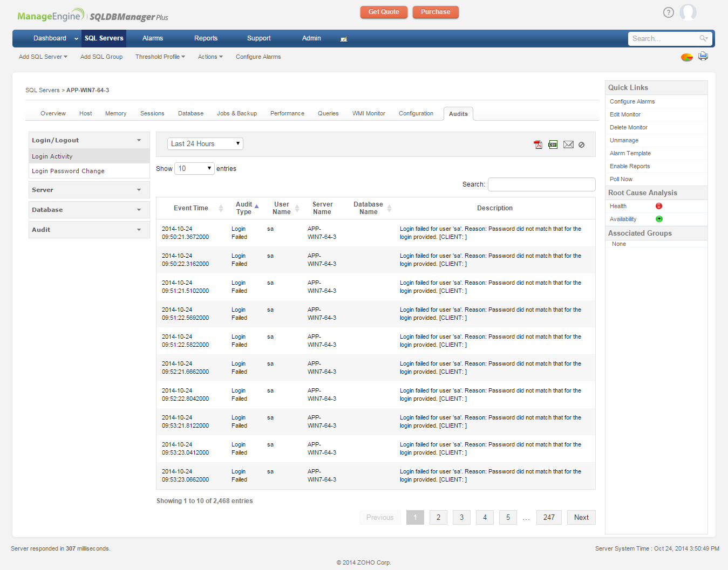The image size is (728, 570).
Task: Export audit log to CSV
Action: tap(553, 145)
